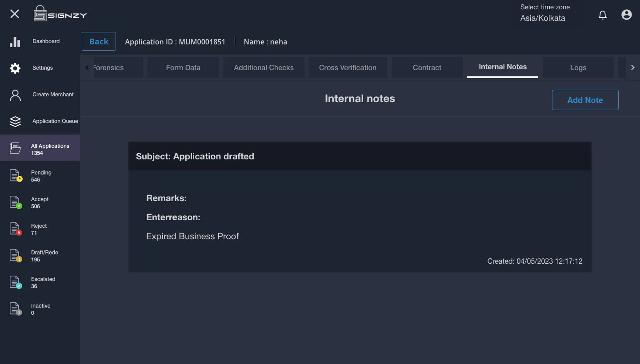This screenshot has width=640, height=364.
Task: Click the Escalated document icon
Action: pyautogui.click(x=16, y=282)
